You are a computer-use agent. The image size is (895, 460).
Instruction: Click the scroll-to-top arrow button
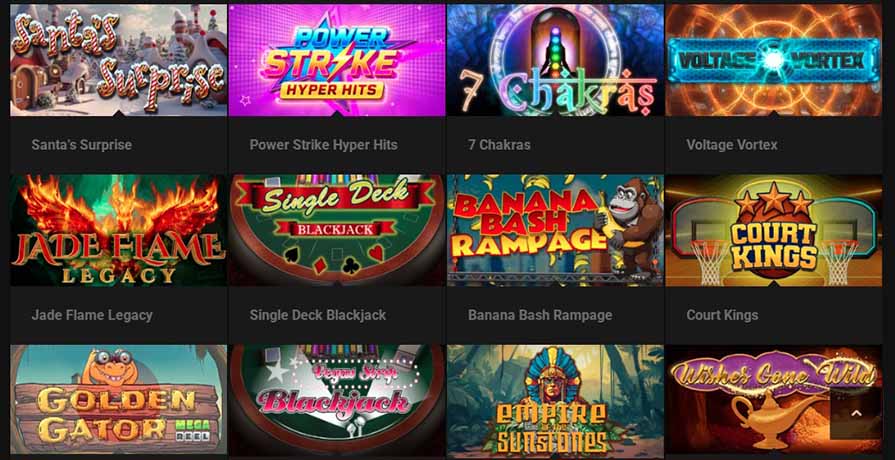tap(856, 414)
